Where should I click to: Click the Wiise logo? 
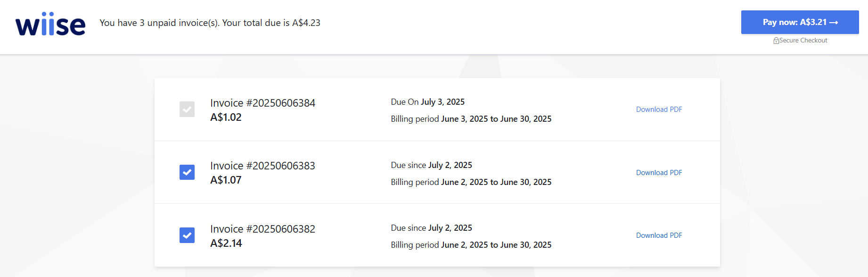click(50, 24)
